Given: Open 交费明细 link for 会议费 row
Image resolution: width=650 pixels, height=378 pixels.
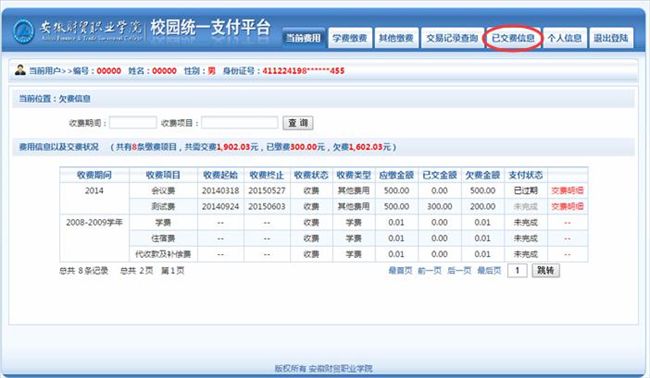Looking at the screenshot, I should click(567, 191).
